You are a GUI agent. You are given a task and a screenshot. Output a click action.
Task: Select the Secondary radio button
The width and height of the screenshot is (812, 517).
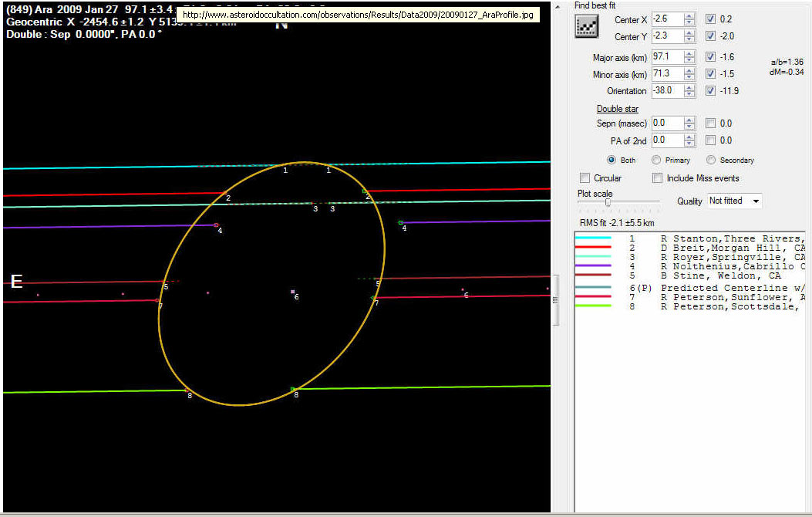[710, 160]
